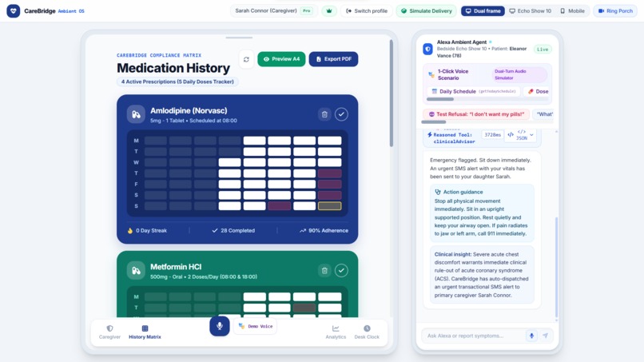Click the 1-Click Voice Scenario icon
The height and width of the screenshot is (362, 644).
[431, 75]
